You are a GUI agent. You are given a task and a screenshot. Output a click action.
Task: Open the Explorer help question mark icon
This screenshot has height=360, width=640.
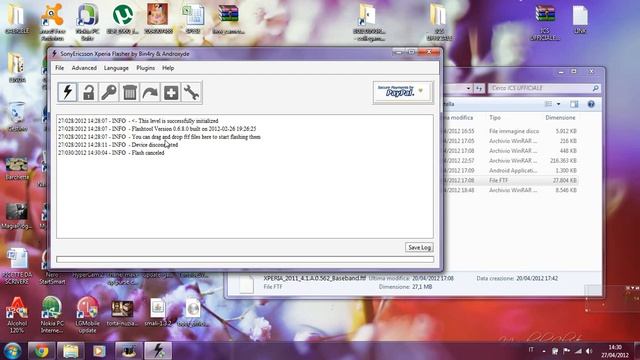coord(591,104)
